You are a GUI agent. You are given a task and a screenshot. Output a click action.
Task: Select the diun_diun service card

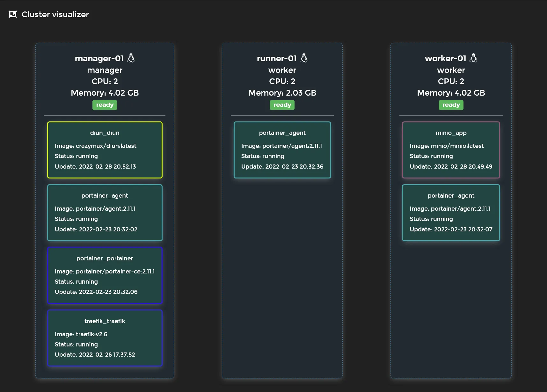(x=105, y=150)
